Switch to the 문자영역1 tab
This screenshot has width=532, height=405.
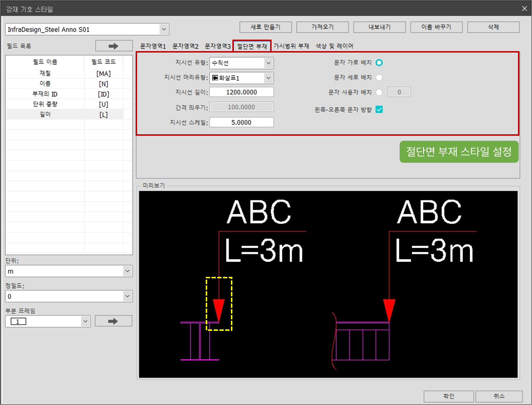point(153,46)
